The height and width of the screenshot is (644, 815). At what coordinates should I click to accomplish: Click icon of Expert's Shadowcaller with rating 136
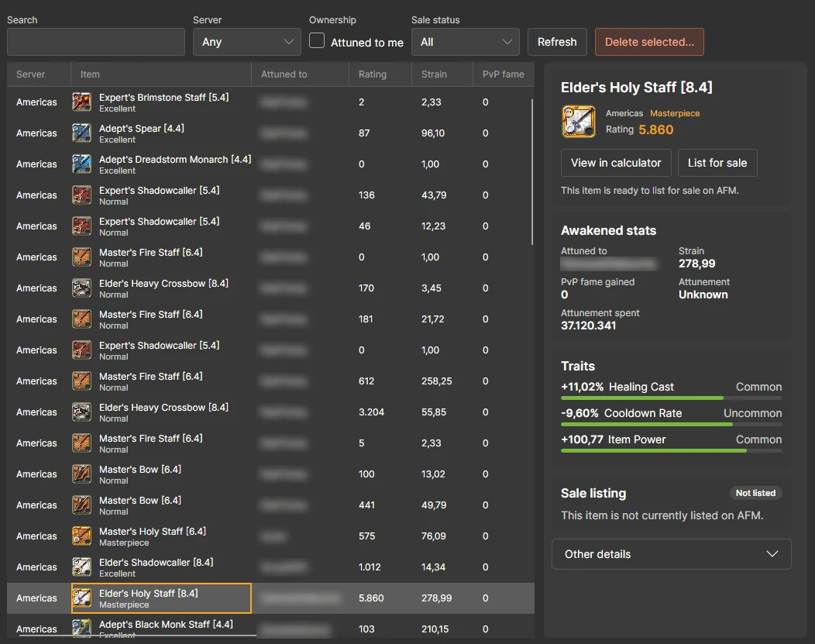81,195
